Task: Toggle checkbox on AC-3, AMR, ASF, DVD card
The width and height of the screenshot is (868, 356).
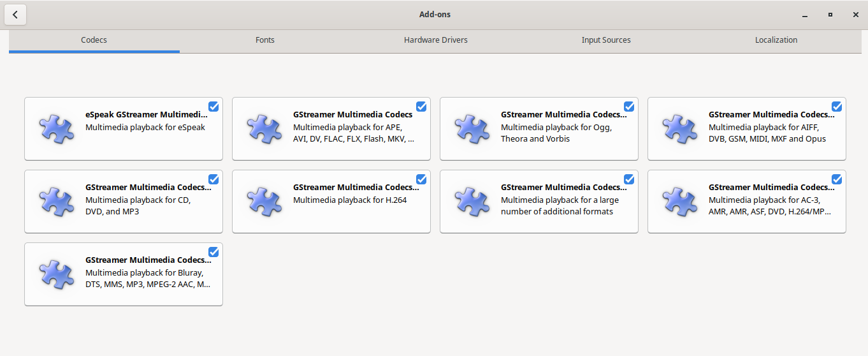Action: point(837,179)
